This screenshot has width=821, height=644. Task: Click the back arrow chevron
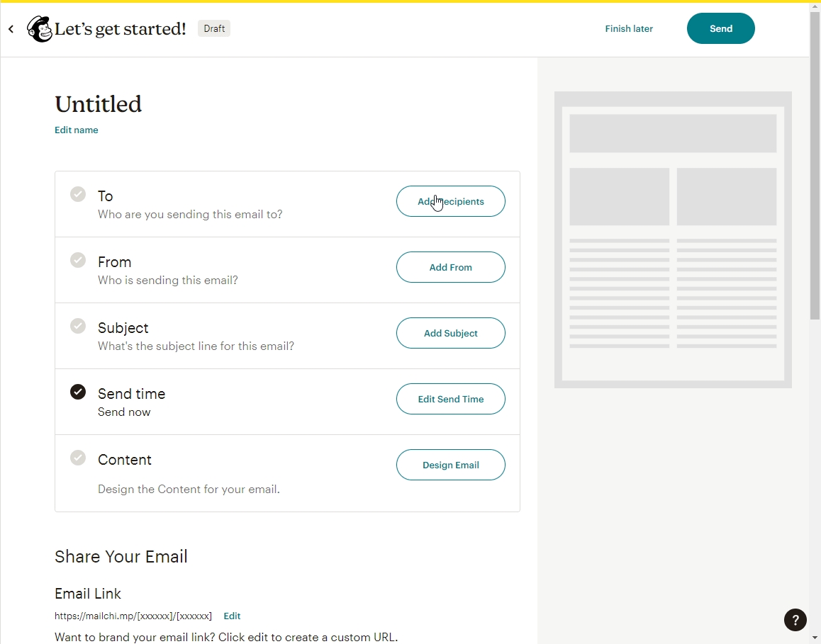[11, 29]
